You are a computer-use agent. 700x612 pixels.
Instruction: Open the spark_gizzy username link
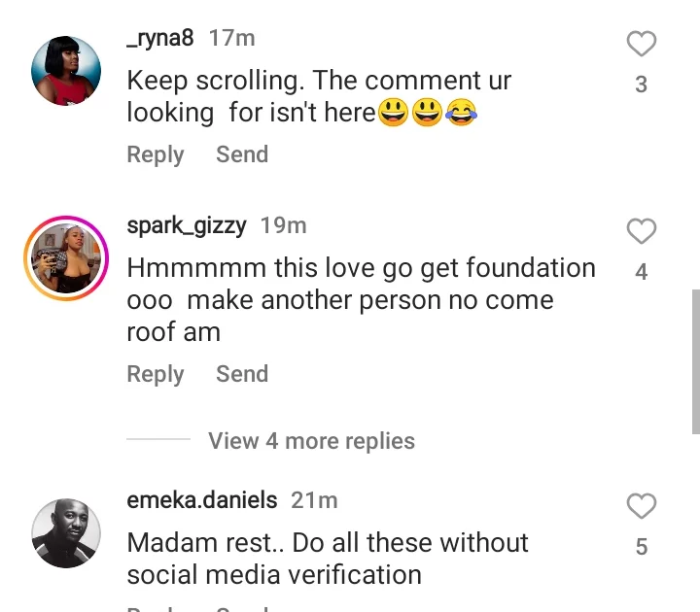click(x=188, y=225)
